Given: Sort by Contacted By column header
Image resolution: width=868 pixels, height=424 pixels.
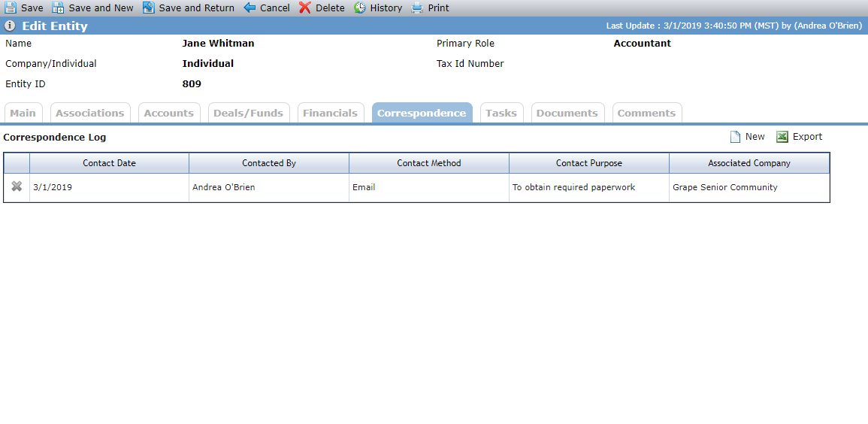Looking at the screenshot, I should (x=269, y=163).
